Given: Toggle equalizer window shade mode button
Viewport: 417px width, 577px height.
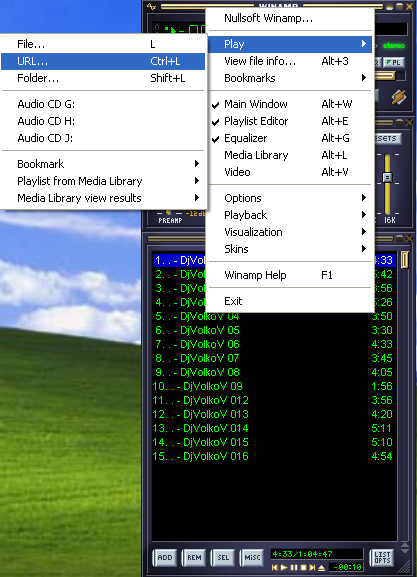Looking at the screenshot, I should 399,122.
